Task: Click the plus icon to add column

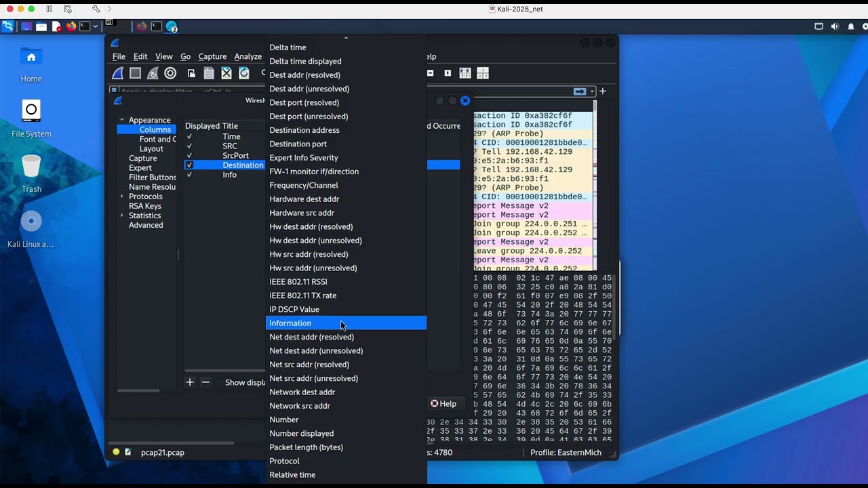Action: click(x=190, y=382)
